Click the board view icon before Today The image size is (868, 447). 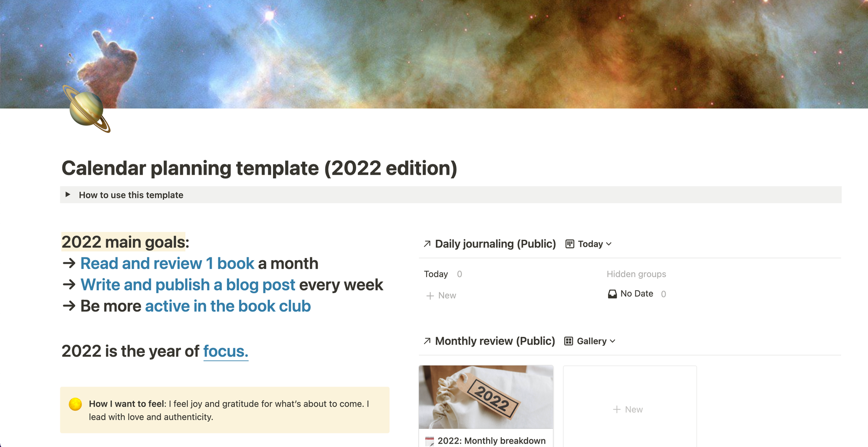pyautogui.click(x=570, y=244)
